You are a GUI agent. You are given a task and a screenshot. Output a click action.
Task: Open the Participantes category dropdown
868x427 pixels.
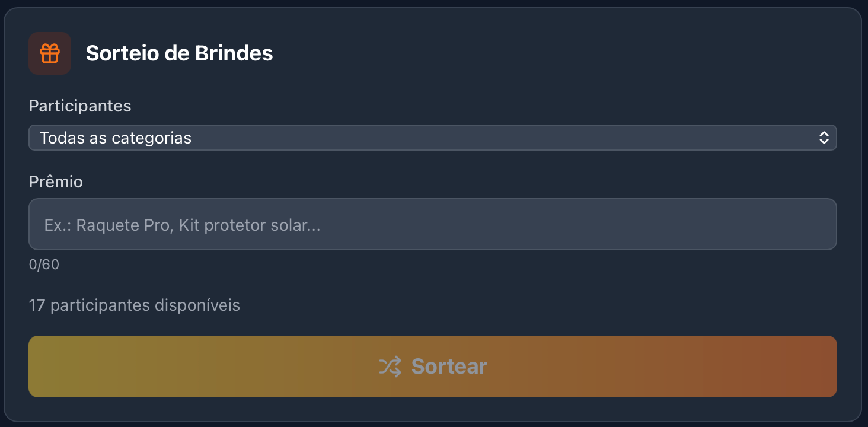pyautogui.click(x=432, y=138)
